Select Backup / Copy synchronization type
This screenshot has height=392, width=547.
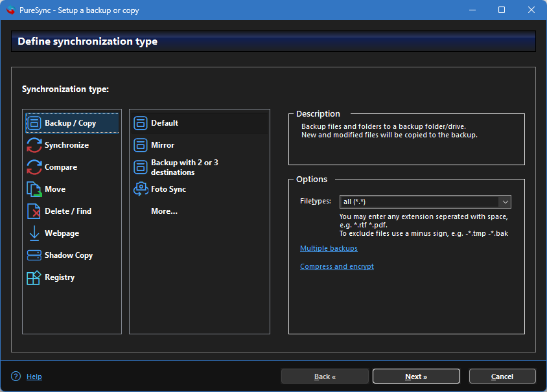tap(72, 123)
